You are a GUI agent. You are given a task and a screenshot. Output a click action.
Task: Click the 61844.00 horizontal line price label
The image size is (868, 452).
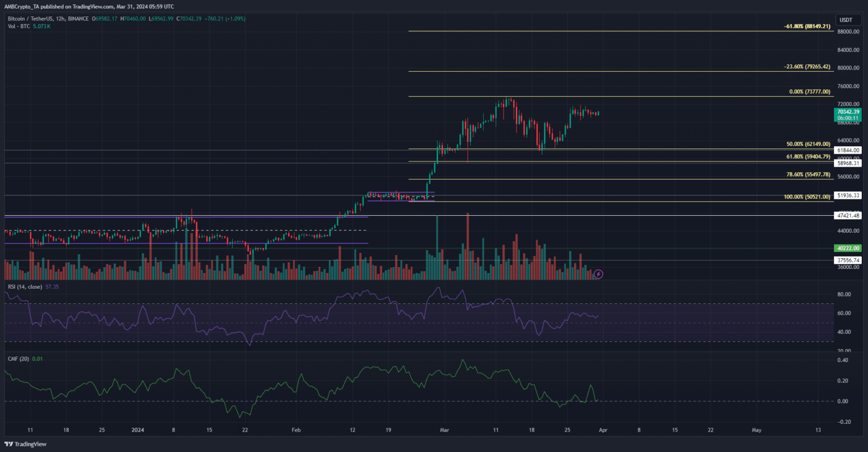(x=848, y=150)
